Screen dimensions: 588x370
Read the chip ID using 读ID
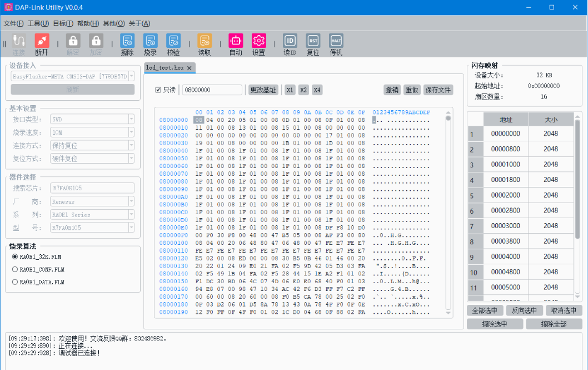pyautogui.click(x=290, y=44)
